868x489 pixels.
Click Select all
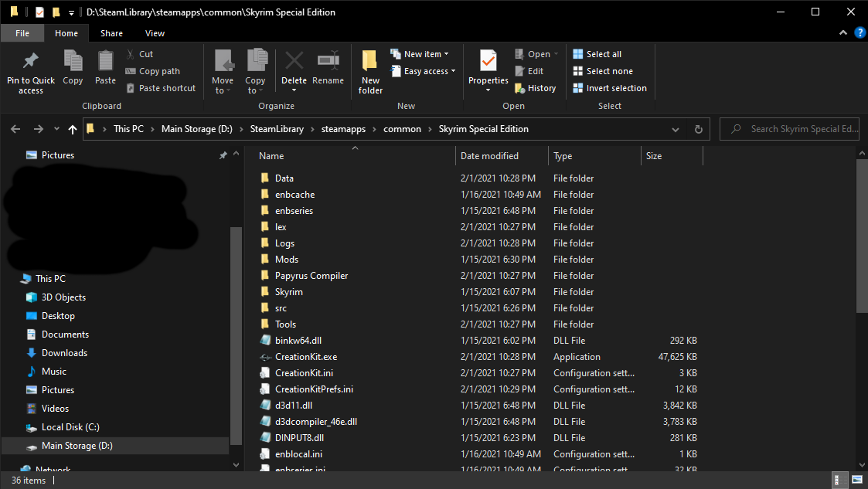pyautogui.click(x=597, y=54)
